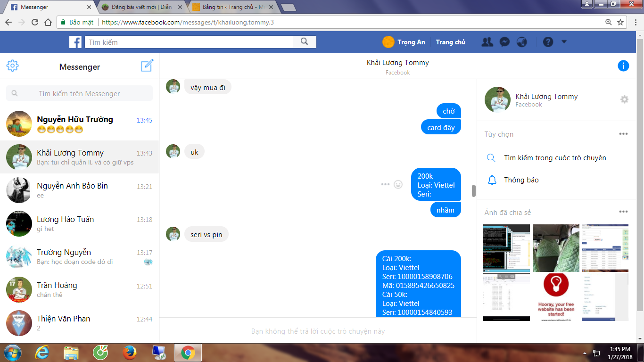This screenshot has height=362, width=644.
Task: Expand Tùy chọn section options
Action: tap(623, 134)
